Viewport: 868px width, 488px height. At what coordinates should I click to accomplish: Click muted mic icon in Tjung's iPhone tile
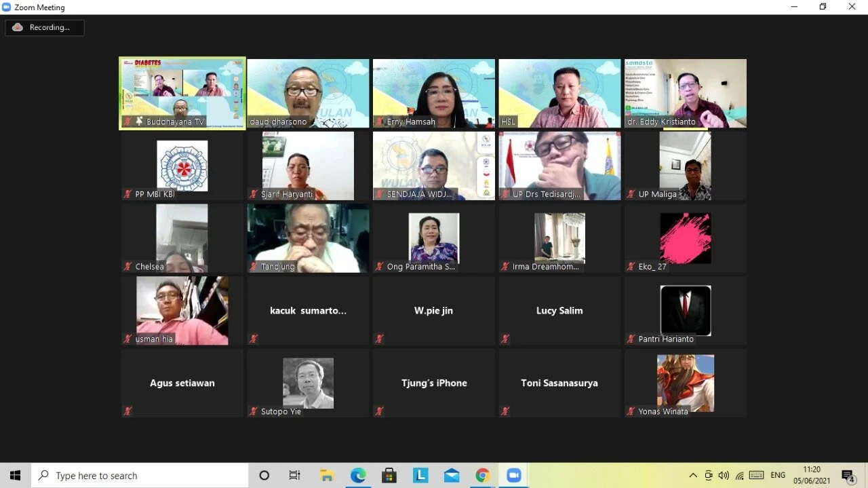coord(380,411)
